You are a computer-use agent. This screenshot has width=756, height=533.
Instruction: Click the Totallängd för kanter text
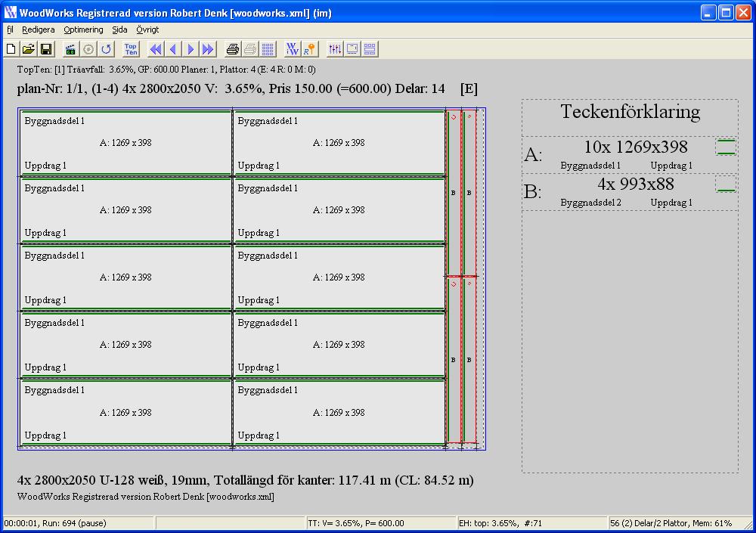274,480
